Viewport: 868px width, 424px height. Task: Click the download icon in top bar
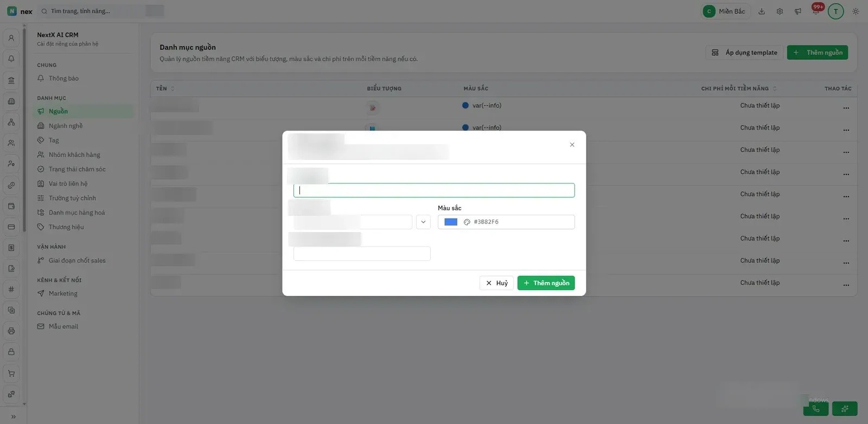point(762,11)
